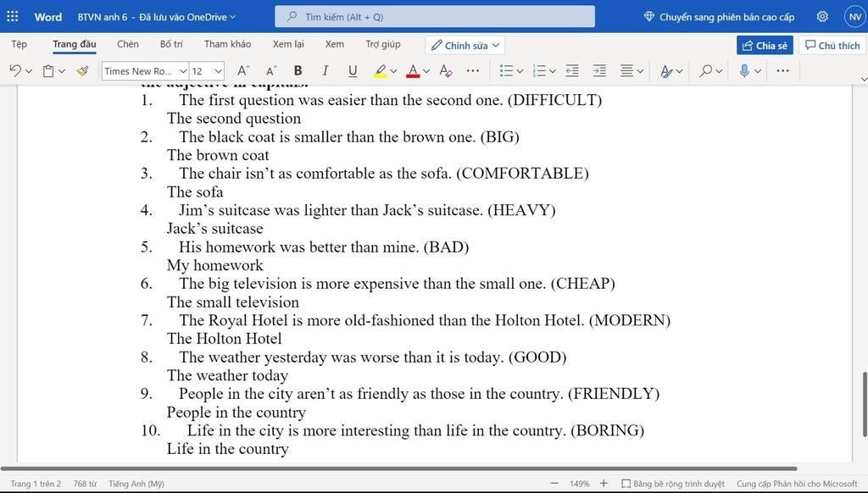Apply bulleted list formatting

point(506,71)
